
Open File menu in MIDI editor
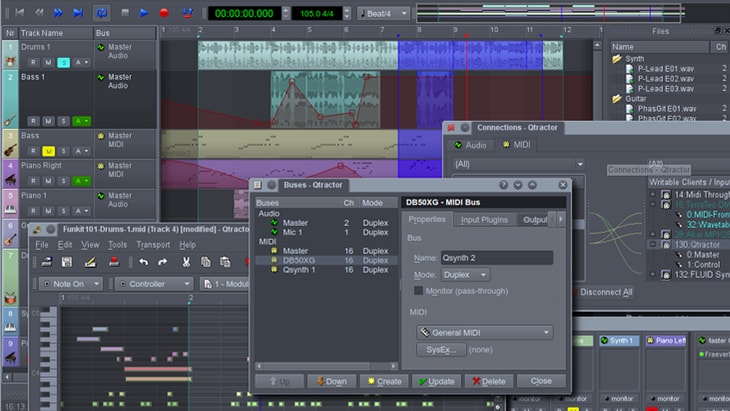pos(41,244)
